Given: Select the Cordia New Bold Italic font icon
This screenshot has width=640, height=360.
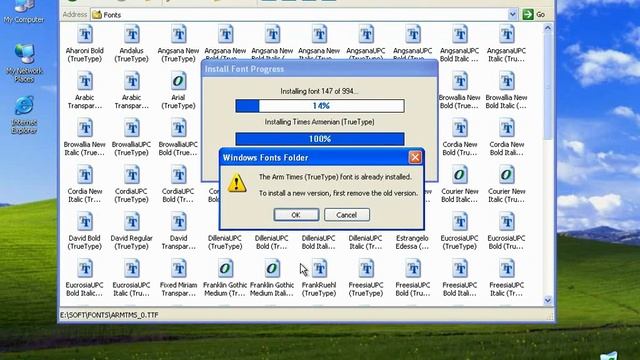Looking at the screenshot, I should 507,128.
